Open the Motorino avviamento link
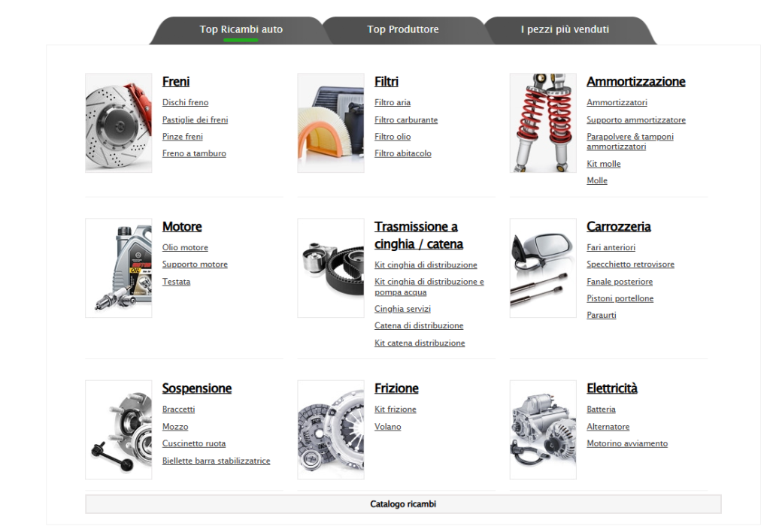The height and width of the screenshot is (532, 770). (627, 443)
